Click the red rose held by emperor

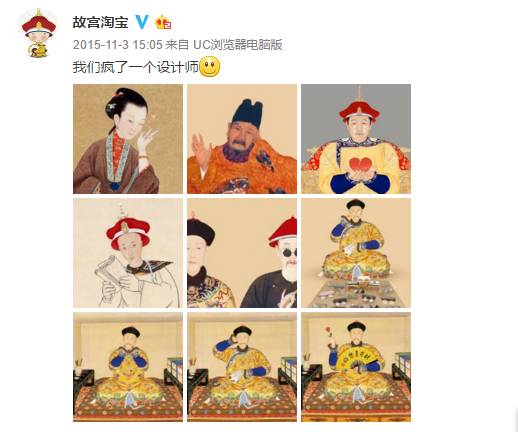329,332
